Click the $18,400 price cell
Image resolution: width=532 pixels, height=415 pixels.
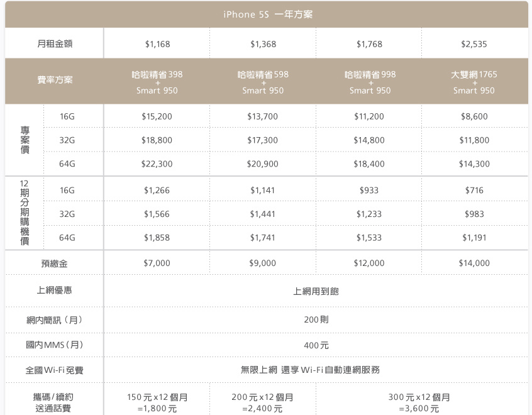[x=369, y=164]
